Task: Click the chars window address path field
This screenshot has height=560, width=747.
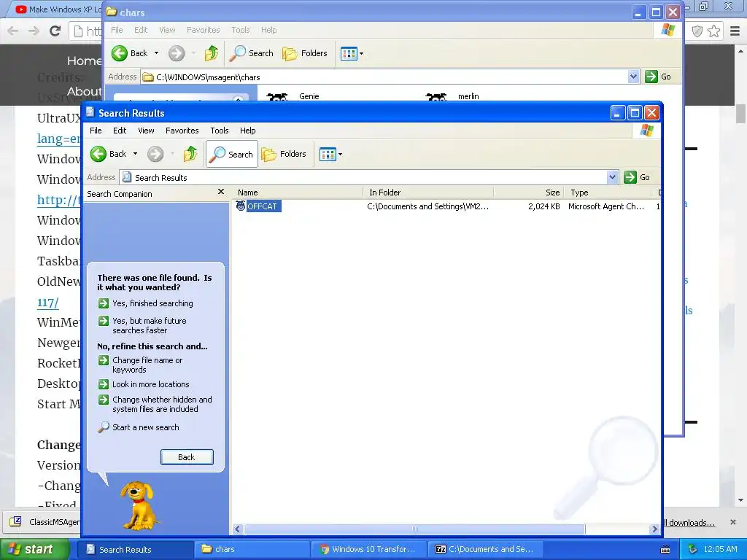Action: point(385,77)
